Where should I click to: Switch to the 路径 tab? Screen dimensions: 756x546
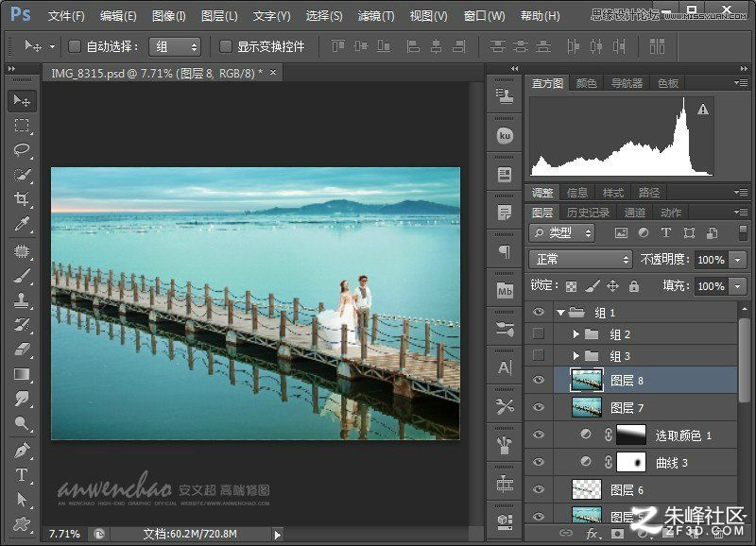click(x=649, y=193)
